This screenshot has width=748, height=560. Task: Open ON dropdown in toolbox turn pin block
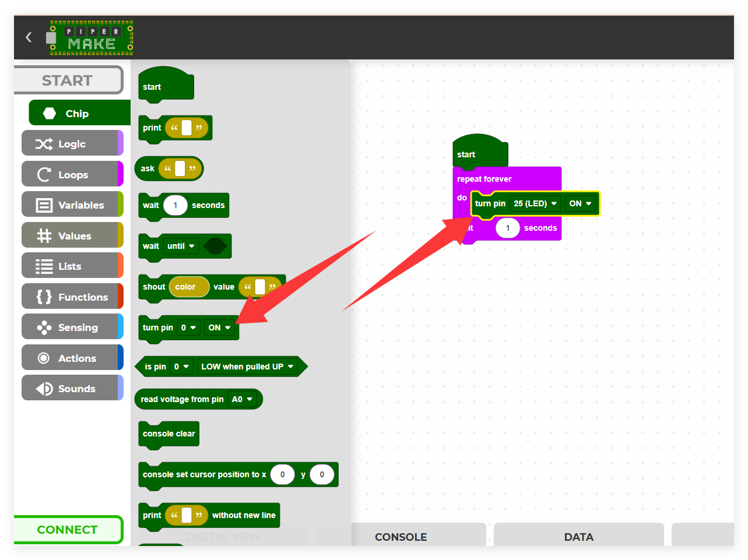tap(220, 327)
